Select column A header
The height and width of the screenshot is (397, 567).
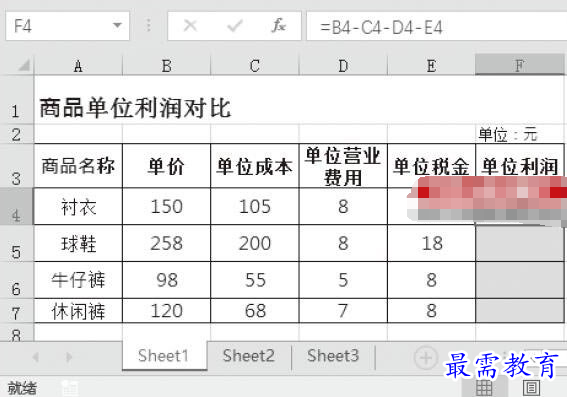click(78, 66)
